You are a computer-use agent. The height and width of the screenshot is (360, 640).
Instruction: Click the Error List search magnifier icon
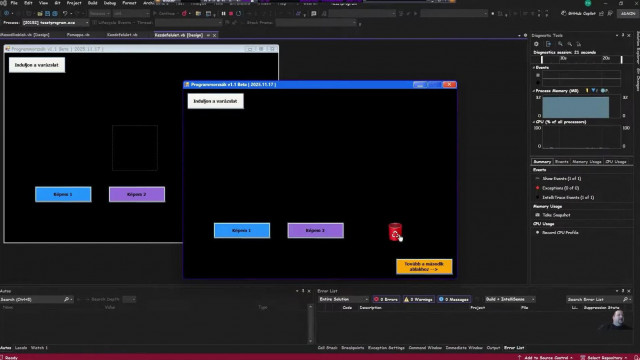pyautogui.click(x=625, y=299)
